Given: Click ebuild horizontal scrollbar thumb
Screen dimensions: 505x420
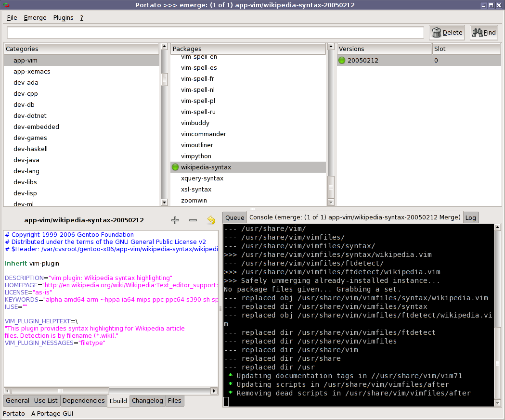Looking at the screenshot, I should click(x=60, y=391).
